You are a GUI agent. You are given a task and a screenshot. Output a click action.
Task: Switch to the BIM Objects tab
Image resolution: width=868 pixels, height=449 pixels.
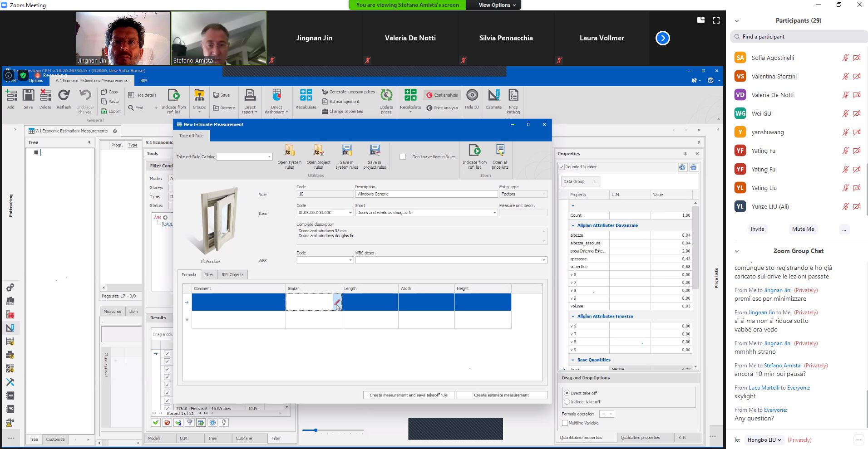tap(232, 275)
